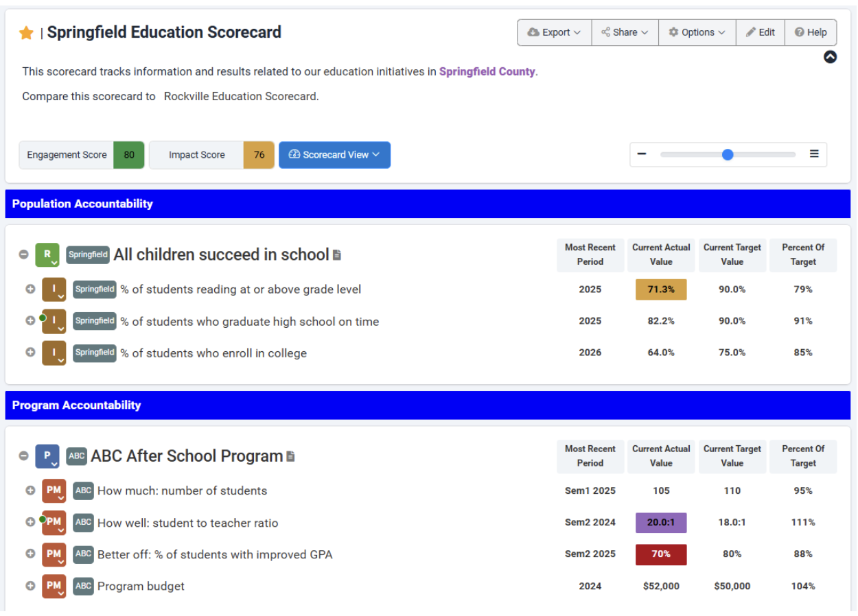Image resolution: width=858 pixels, height=616 pixels.
Task: Click the Engagement Score badge
Action: coord(82,155)
